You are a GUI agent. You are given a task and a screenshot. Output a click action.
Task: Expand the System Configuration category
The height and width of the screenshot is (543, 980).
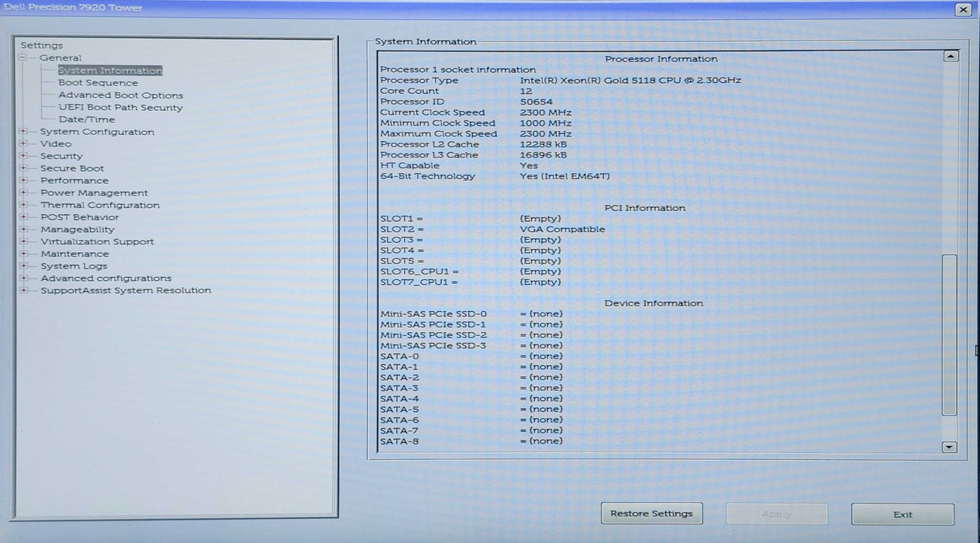tap(24, 132)
